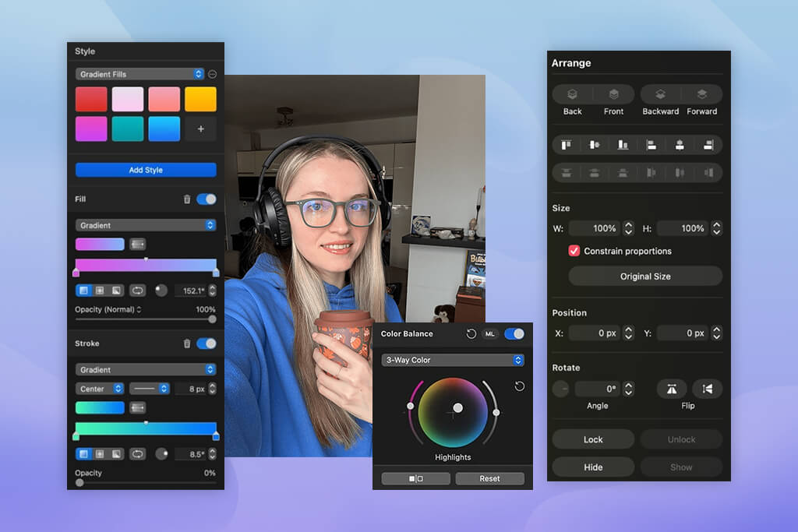
Task: Reset the Highlights color wheel
Action: pos(519,386)
